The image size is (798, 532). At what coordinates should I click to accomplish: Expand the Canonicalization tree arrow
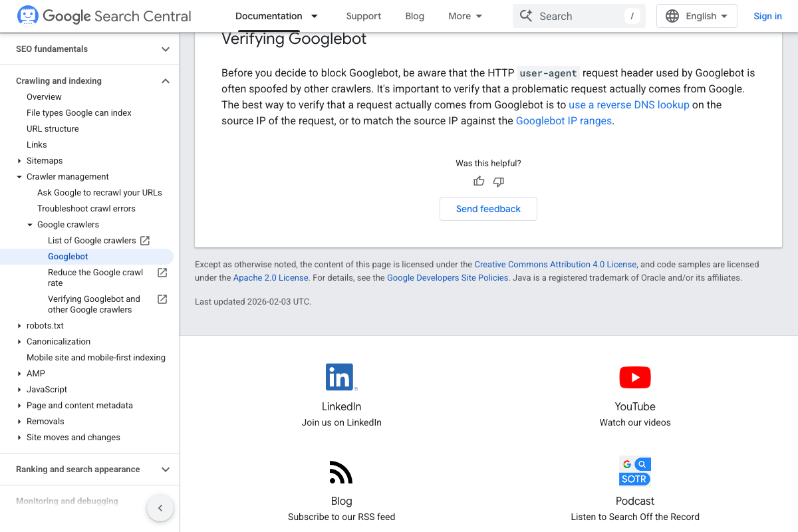point(19,342)
